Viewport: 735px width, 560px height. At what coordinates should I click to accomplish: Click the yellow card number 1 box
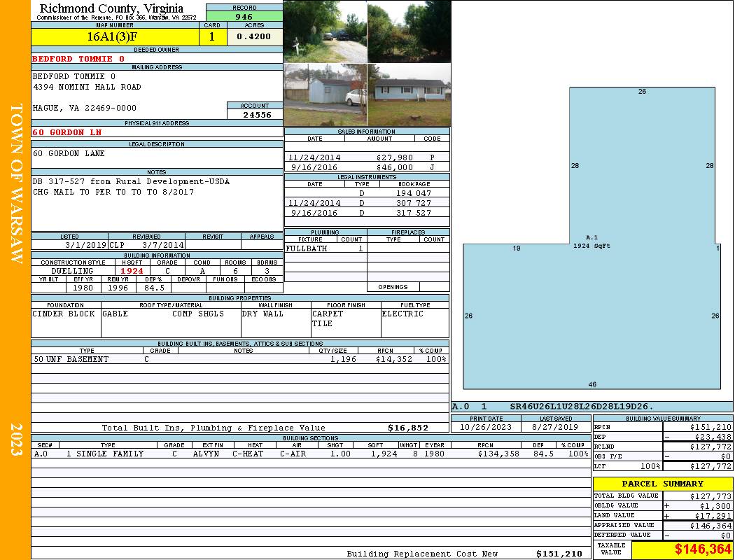coord(212,37)
